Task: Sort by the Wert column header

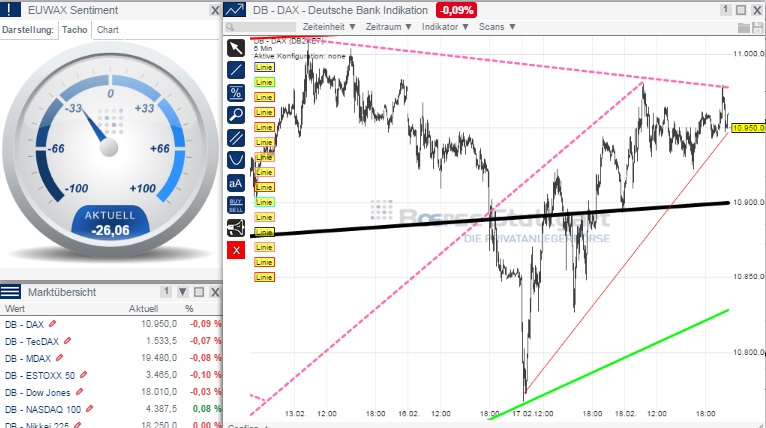Action: pos(15,309)
